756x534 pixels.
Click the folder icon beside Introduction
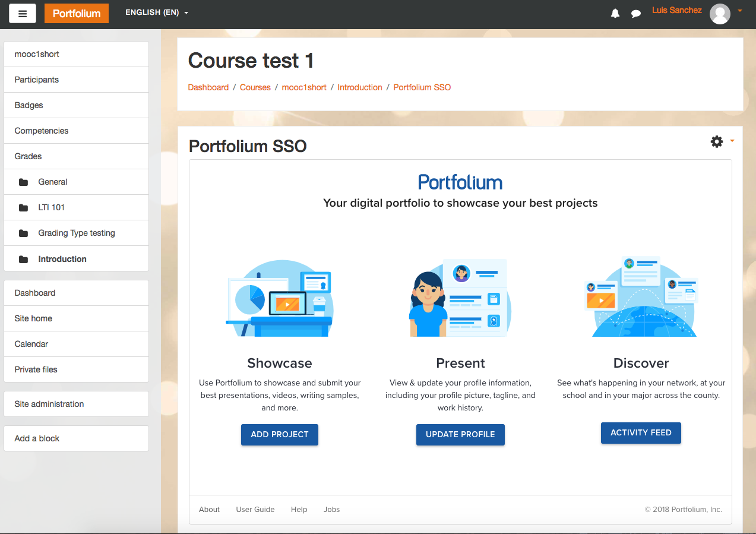[x=23, y=260]
